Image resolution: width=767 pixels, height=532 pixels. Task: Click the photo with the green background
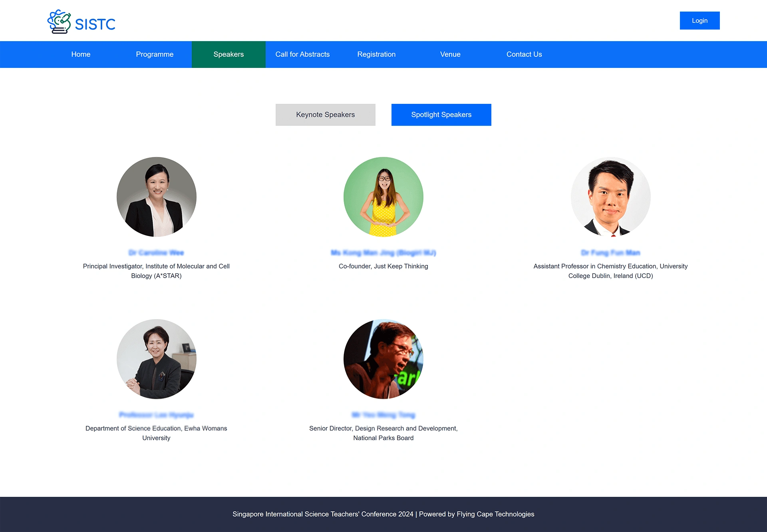383,197
